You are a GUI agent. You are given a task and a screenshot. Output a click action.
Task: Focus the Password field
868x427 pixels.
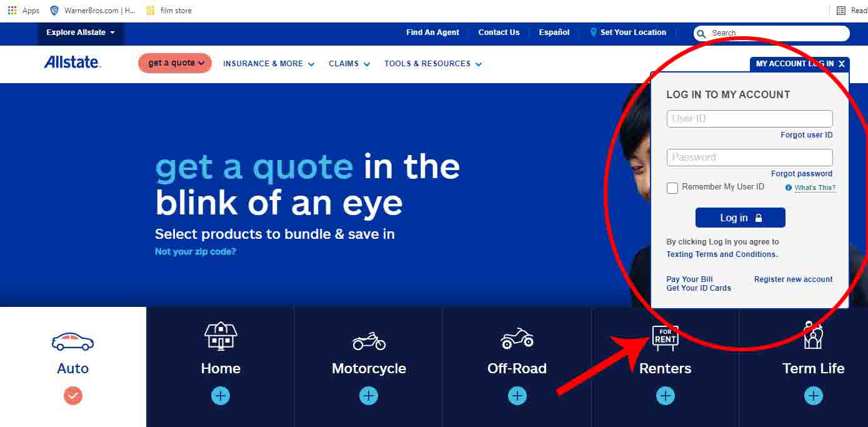click(750, 158)
